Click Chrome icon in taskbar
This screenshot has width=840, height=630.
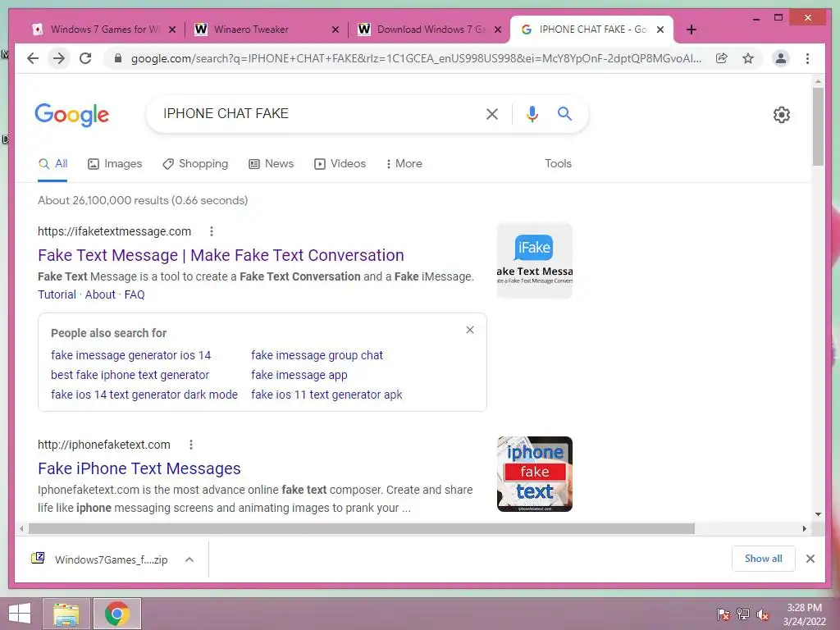(116, 614)
